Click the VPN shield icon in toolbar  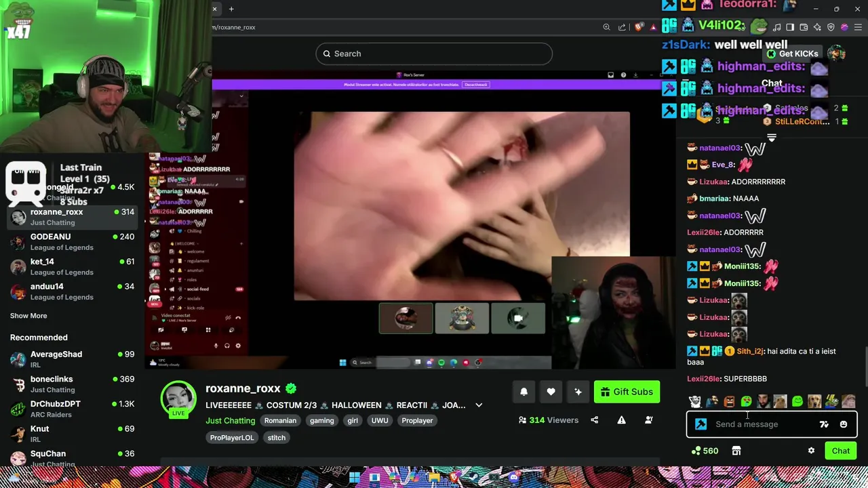[x=831, y=27]
